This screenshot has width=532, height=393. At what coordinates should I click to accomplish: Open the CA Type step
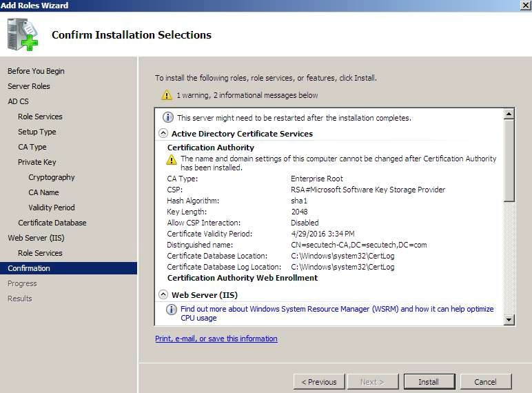(x=32, y=147)
